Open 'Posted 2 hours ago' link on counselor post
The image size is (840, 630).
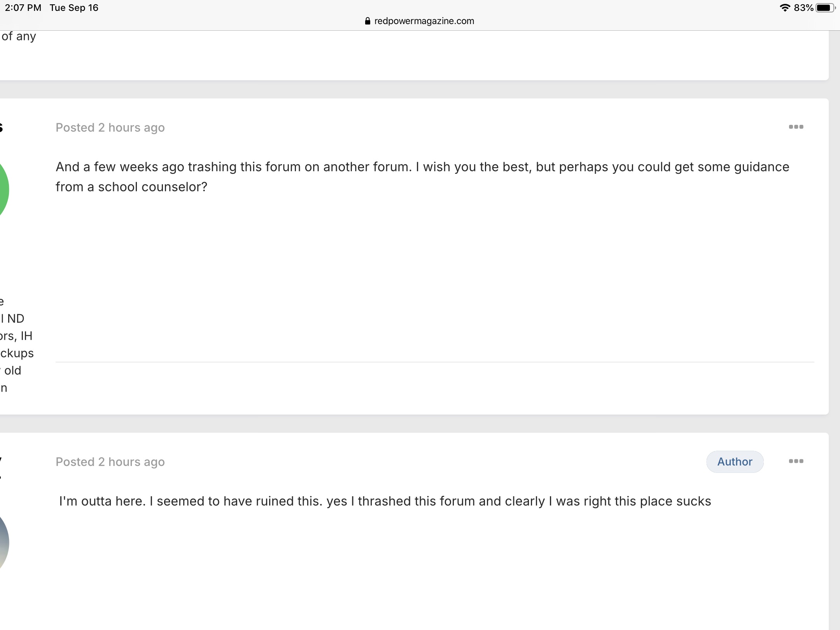pos(110,128)
